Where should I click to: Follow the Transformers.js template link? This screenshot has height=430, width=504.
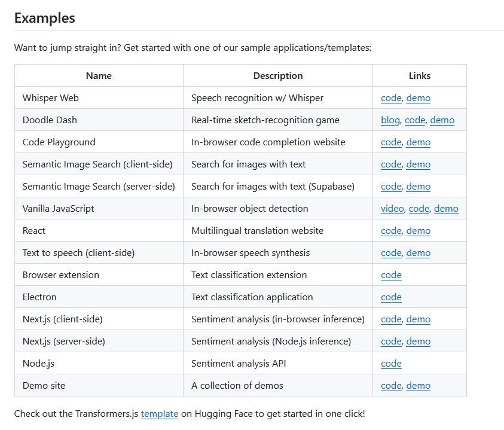click(x=160, y=414)
